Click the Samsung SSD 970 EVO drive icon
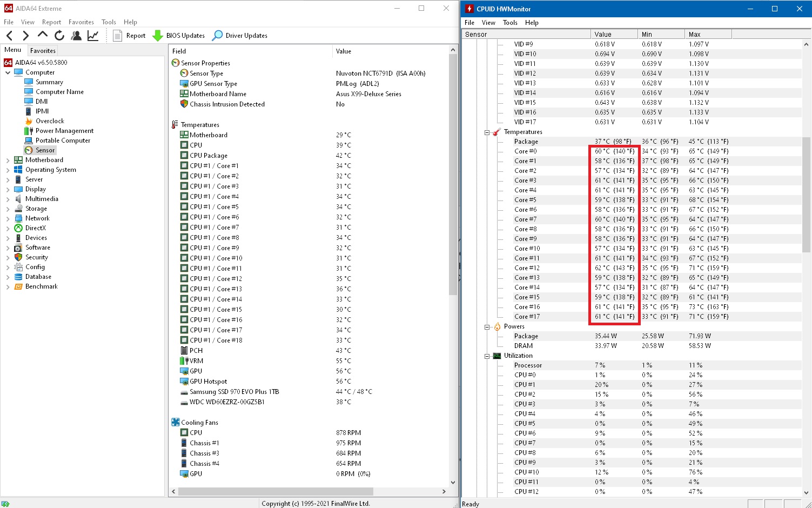Screen dimensions: 812x508 (184, 392)
